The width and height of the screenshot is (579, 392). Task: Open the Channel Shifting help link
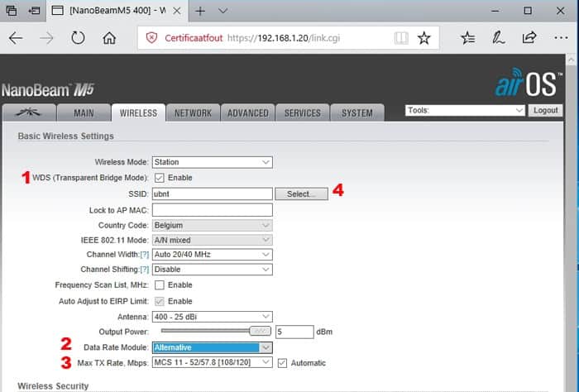pos(145,270)
